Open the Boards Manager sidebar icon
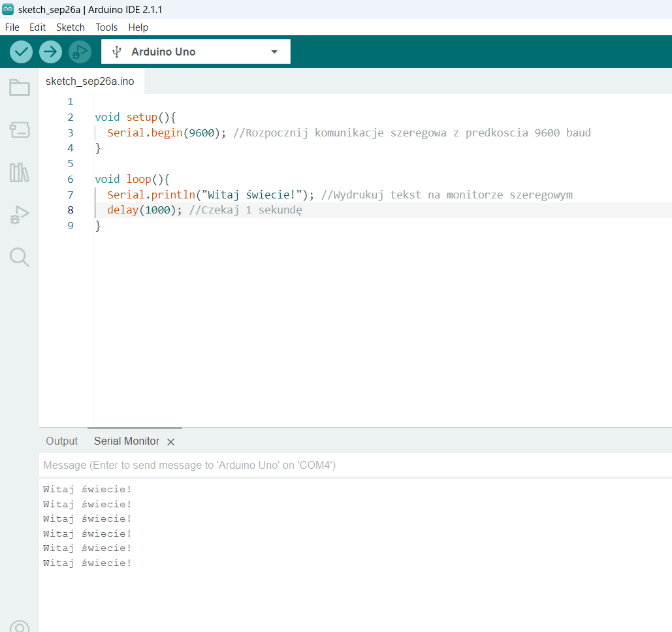 [x=20, y=130]
